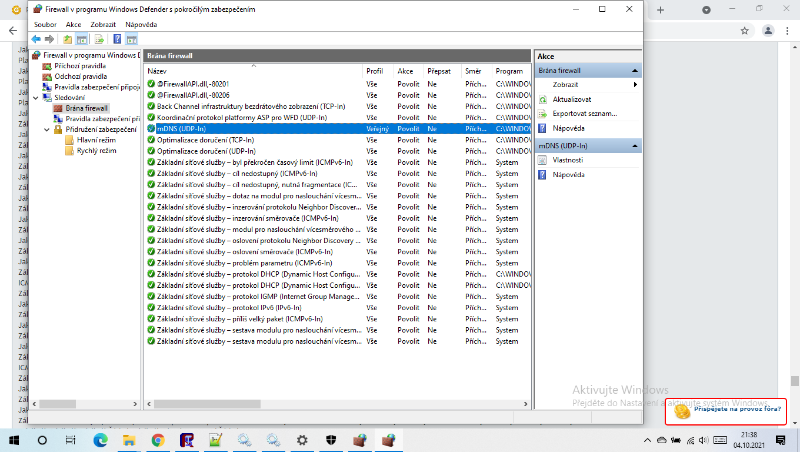Screen dimensions: 800x452
Task: Open Vlastnosti for mDNS rule
Action: point(567,160)
